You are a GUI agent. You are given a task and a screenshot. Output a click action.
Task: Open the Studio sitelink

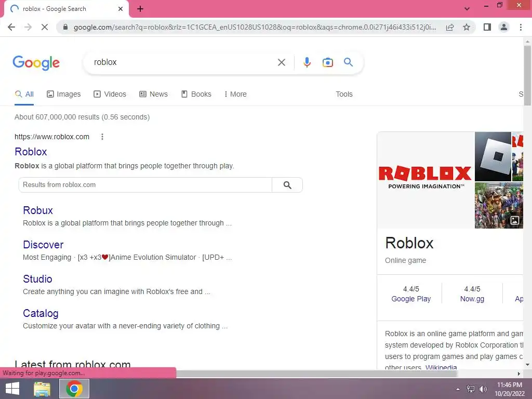pyautogui.click(x=37, y=279)
